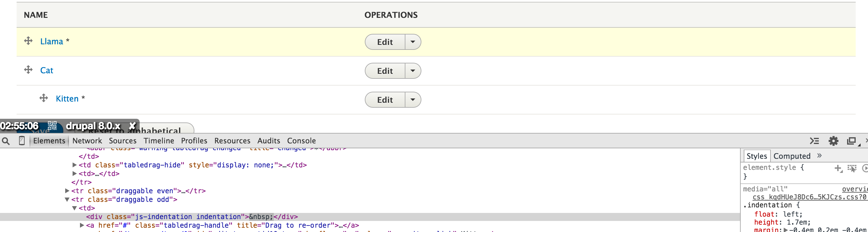Click the height: 1.7em declaration

[x=782, y=222]
